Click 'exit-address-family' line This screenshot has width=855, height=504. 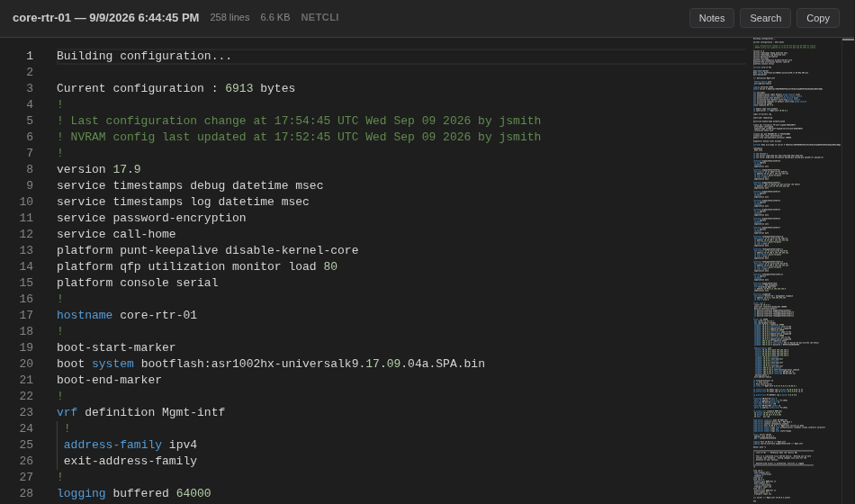click(x=130, y=461)
